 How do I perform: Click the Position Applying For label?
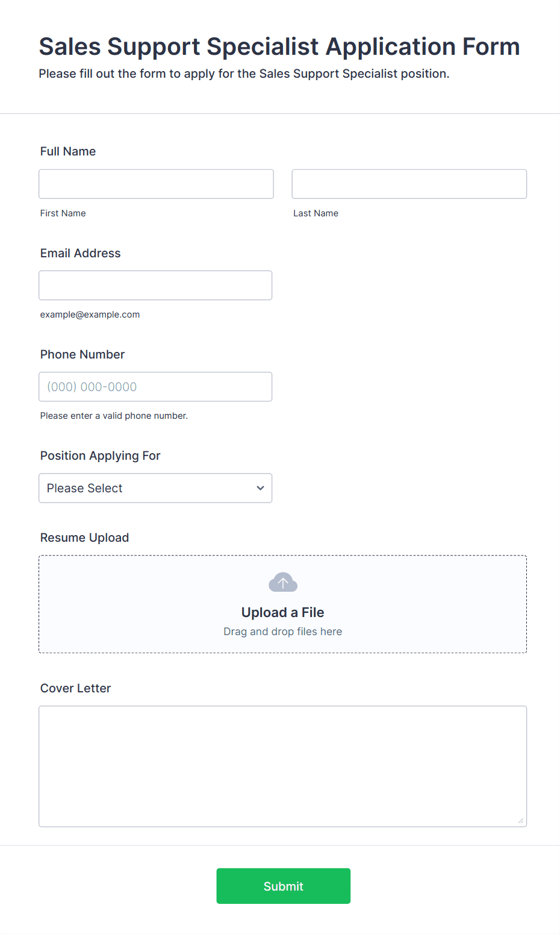(101, 456)
